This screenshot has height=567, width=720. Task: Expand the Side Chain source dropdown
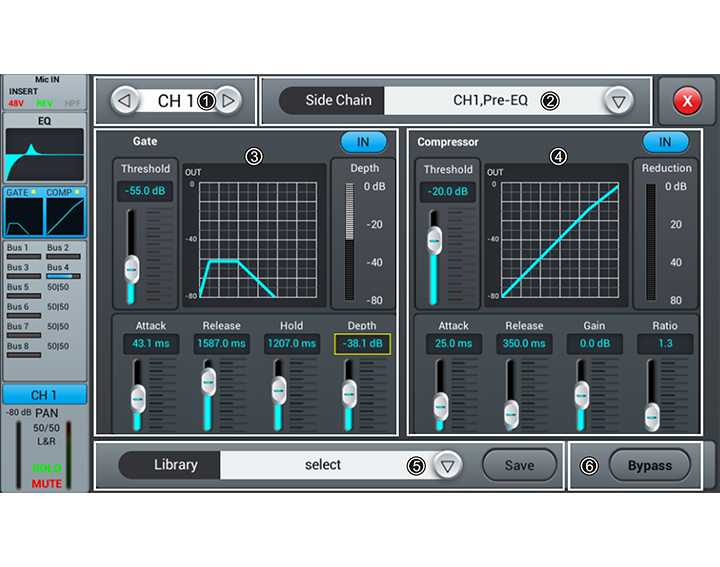[x=618, y=100]
